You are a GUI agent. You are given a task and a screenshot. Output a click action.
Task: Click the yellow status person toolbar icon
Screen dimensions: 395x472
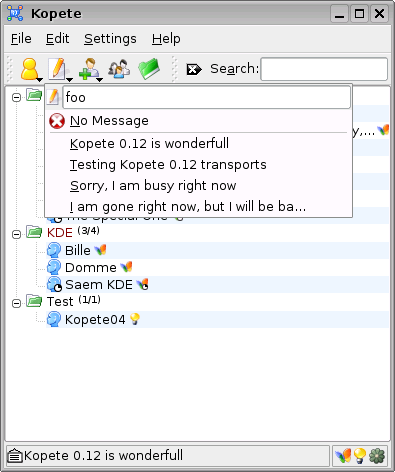coord(29,69)
